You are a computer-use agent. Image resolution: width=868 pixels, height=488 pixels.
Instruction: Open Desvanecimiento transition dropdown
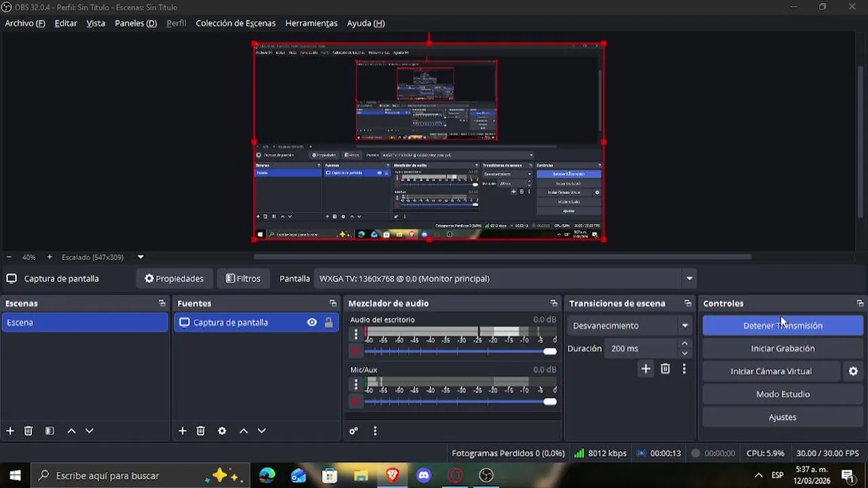tap(630, 325)
